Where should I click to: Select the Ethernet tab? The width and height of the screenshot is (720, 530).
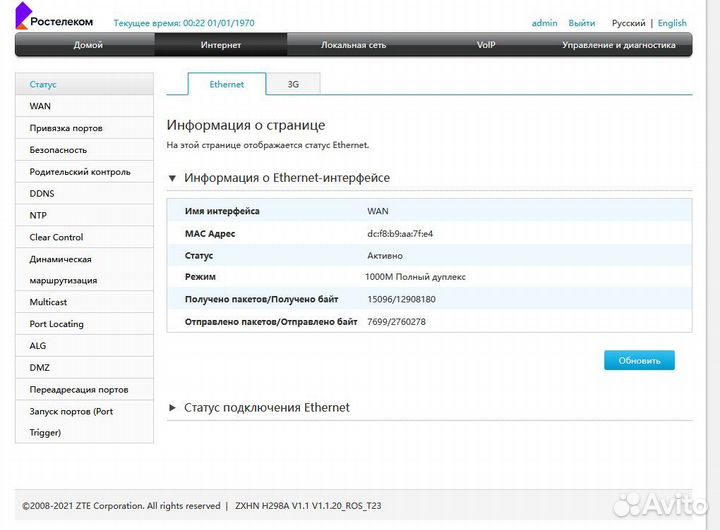click(226, 85)
